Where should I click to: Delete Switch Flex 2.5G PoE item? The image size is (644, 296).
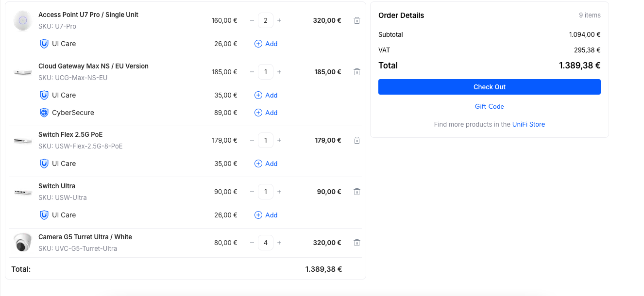(x=357, y=140)
